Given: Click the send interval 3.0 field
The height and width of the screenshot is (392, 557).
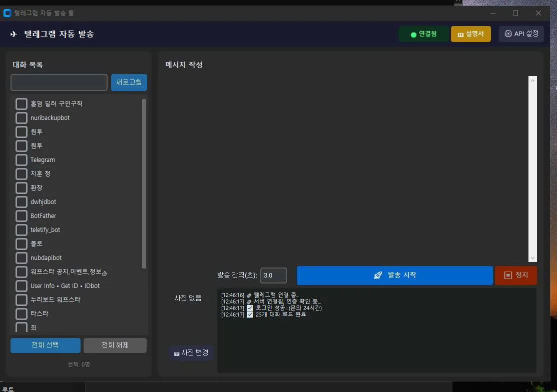Looking at the screenshot, I should coord(274,275).
